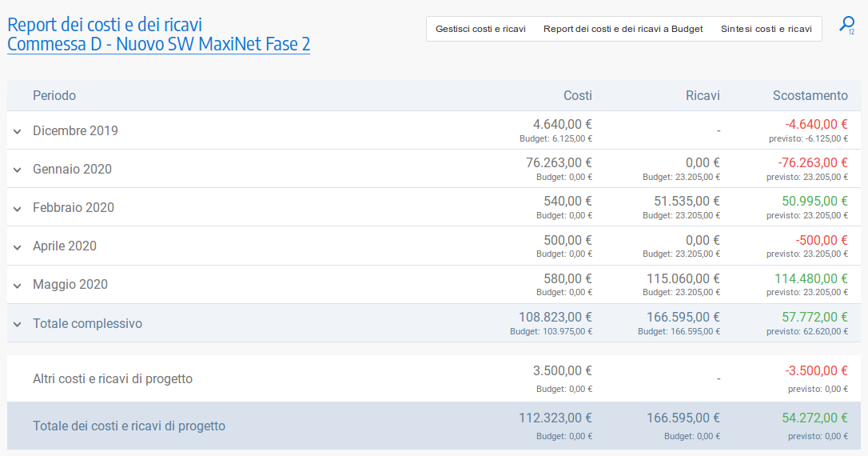Click the magnifier search icon

[846, 25]
